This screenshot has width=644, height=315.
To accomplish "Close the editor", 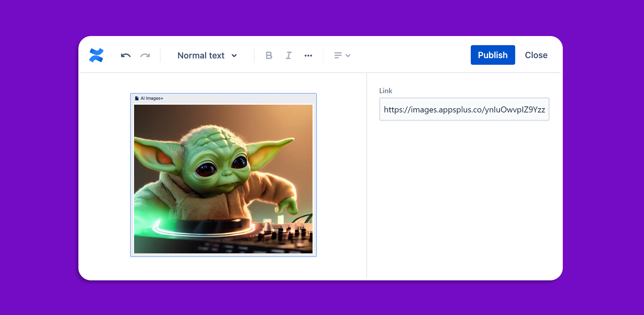I will tap(536, 55).
